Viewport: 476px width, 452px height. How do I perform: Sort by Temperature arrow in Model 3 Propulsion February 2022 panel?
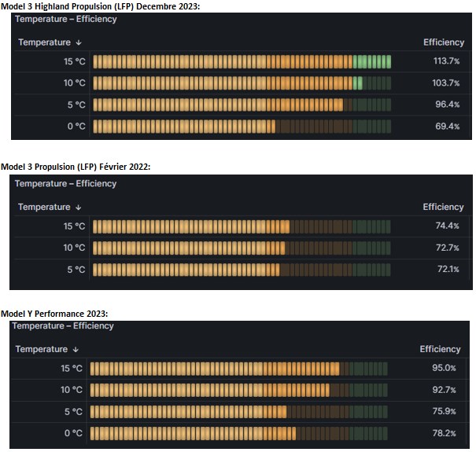(79, 208)
